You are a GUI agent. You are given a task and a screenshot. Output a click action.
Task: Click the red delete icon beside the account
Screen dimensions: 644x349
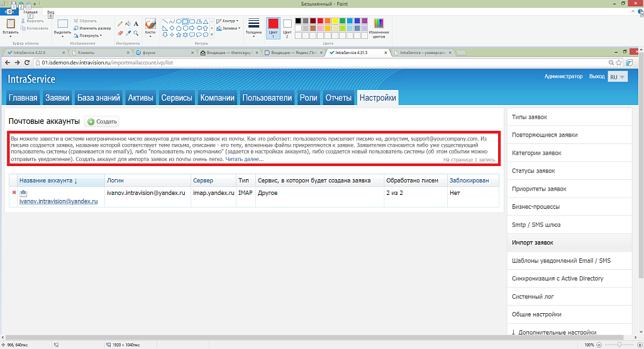(x=14, y=192)
